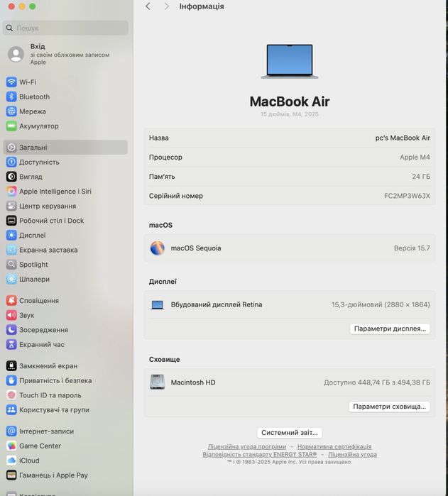
Task: Click the green zoom window button
Action: (x=33, y=6)
